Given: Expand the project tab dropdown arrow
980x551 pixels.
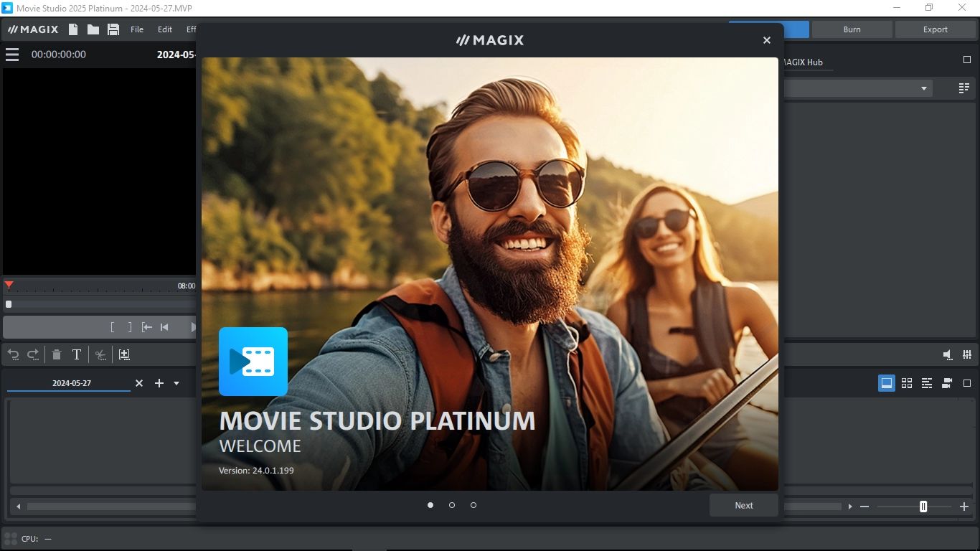Looking at the screenshot, I should pyautogui.click(x=176, y=383).
